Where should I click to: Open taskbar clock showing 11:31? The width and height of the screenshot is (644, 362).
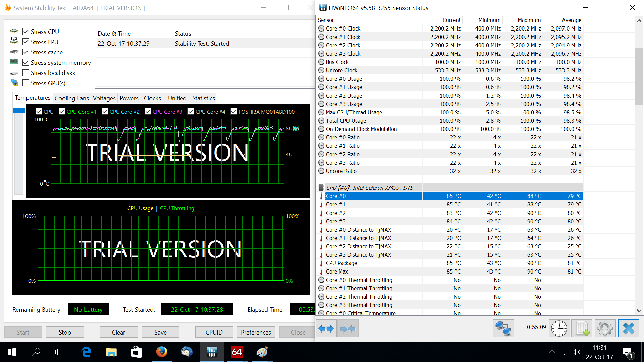tap(599, 352)
